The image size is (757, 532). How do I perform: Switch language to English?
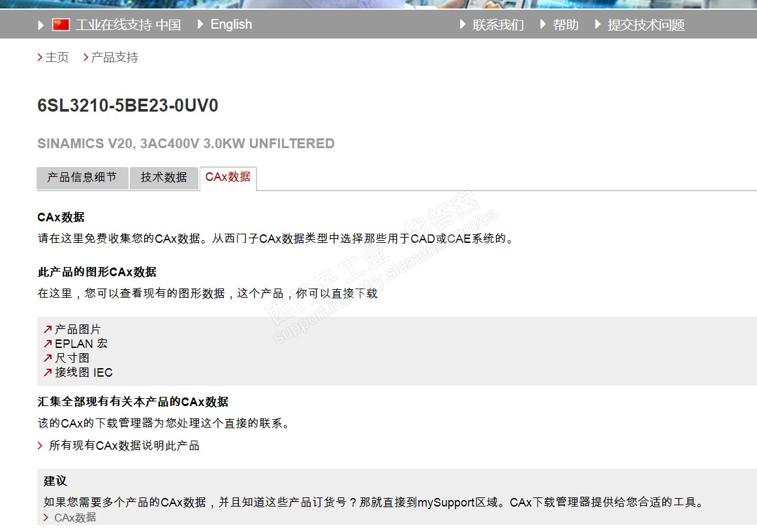pos(231,24)
